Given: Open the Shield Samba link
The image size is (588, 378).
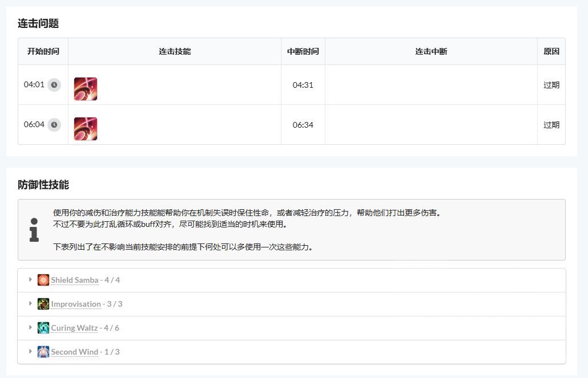Looking at the screenshot, I should (x=75, y=280).
